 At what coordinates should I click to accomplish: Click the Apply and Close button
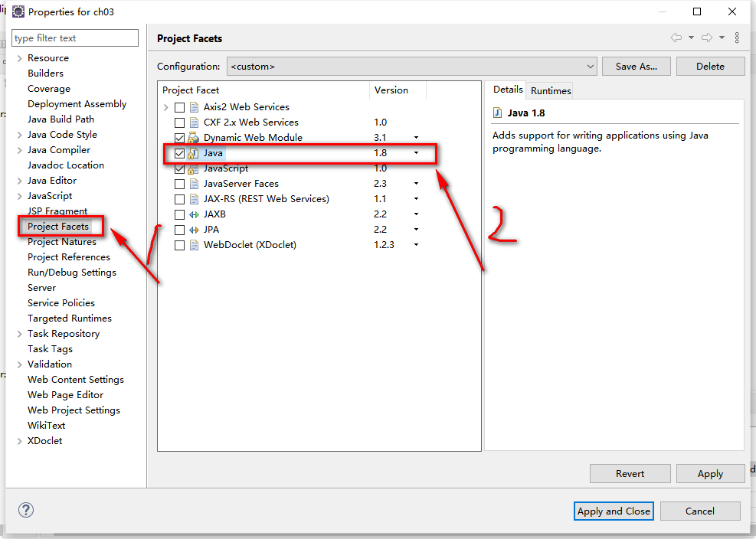614,511
